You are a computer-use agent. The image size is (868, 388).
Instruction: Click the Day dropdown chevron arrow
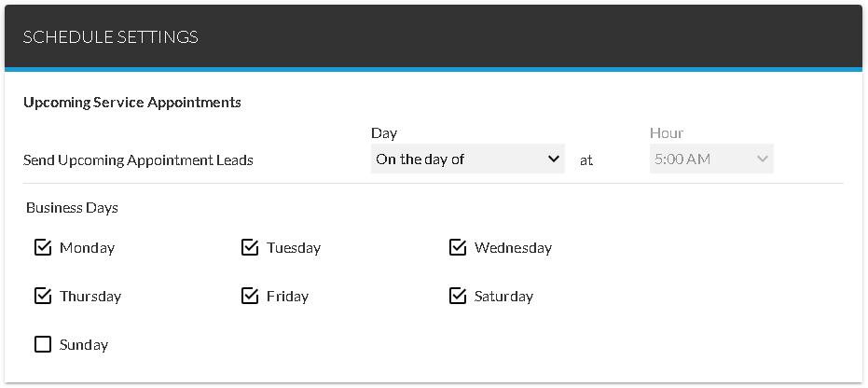(x=554, y=159)
